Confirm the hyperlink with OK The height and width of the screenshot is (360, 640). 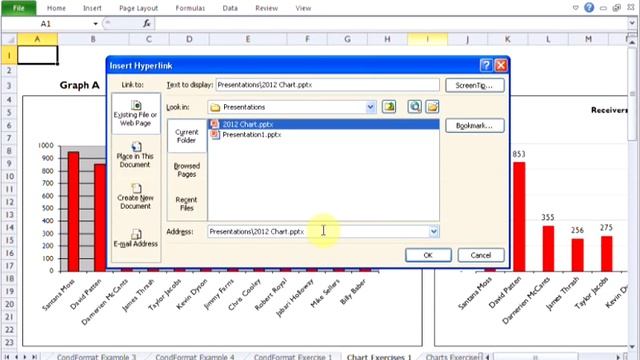[x=428, y=255]
